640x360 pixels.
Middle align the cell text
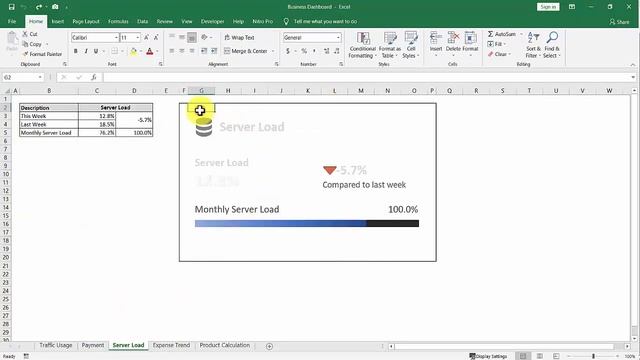(x=182, y=37)
